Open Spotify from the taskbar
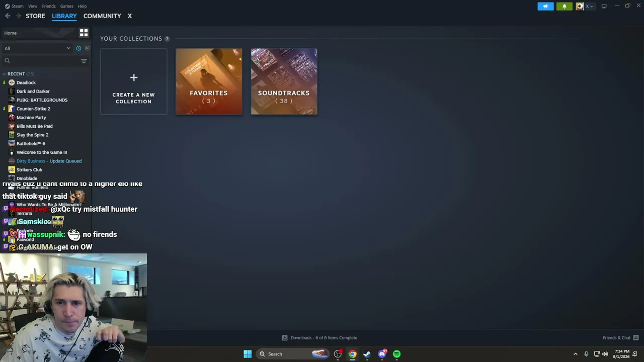This screenshot has width=644, height=362. [396, 354]
